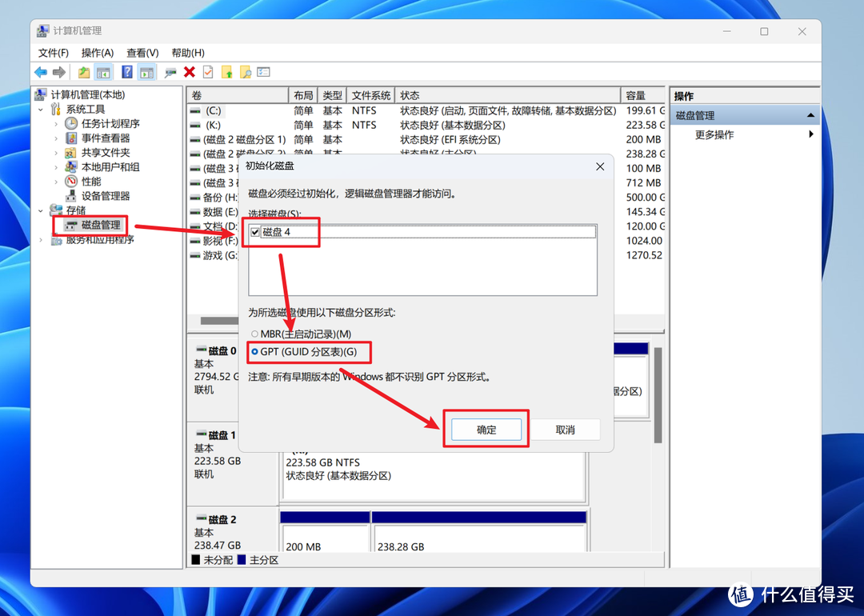The image size is (864, 616).
Task: Click the 文件系统 column header
Action: pos(371,95)
